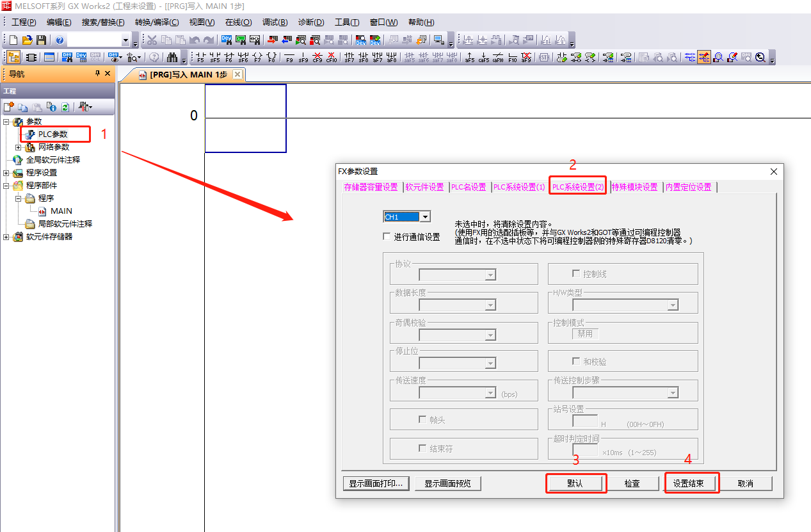Click the Save project floppy disk icon
The width and height of the screenshot is (811, 532).
tap(41, 40)
